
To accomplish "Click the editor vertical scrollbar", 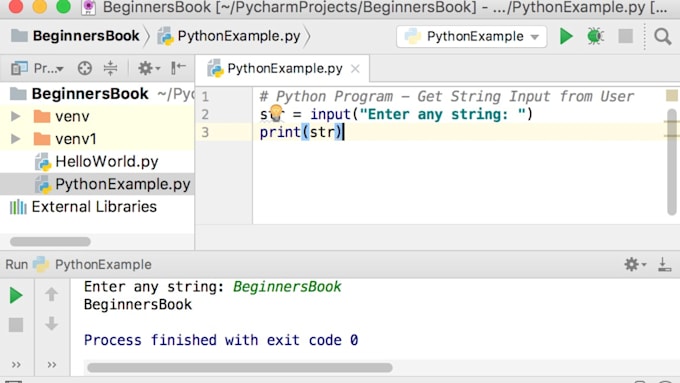I will (x=672, y=161).
